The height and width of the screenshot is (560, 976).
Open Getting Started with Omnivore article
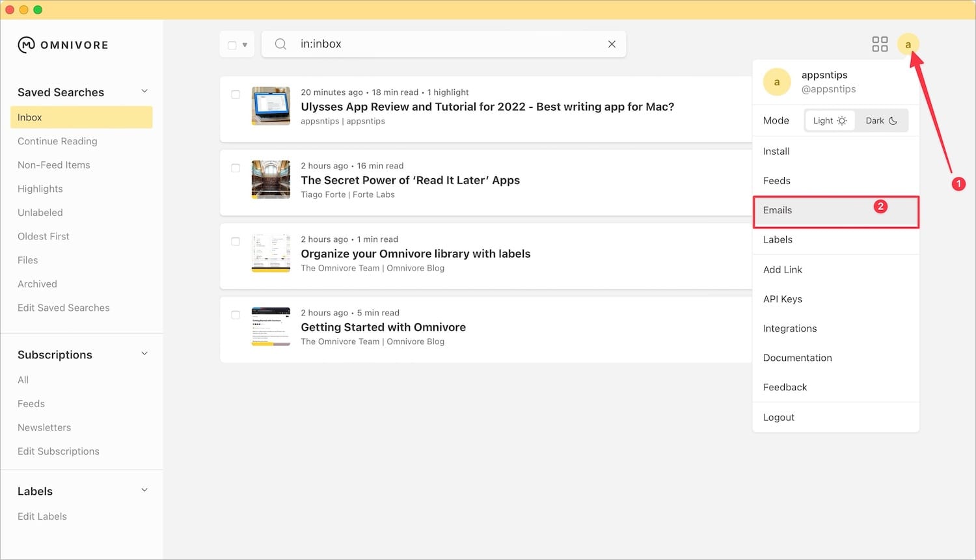coord(383,327)
